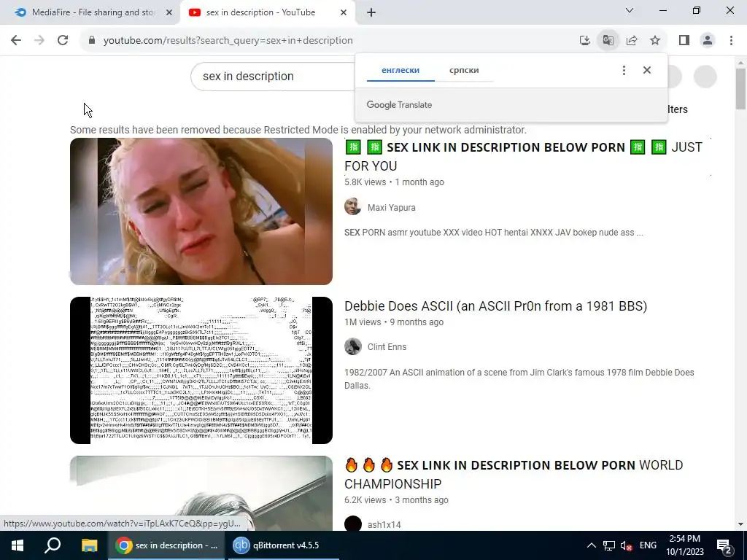Click the install app icon in address bar

(x=584, y=41)
